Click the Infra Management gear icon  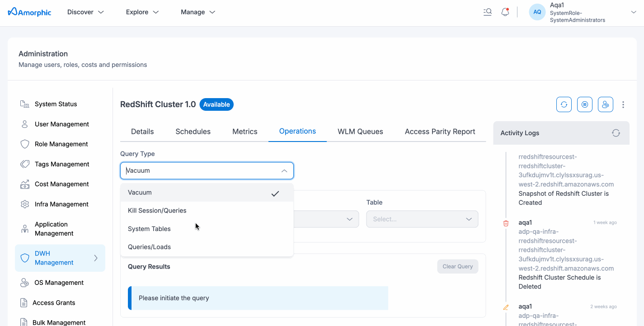coord(25,204)
